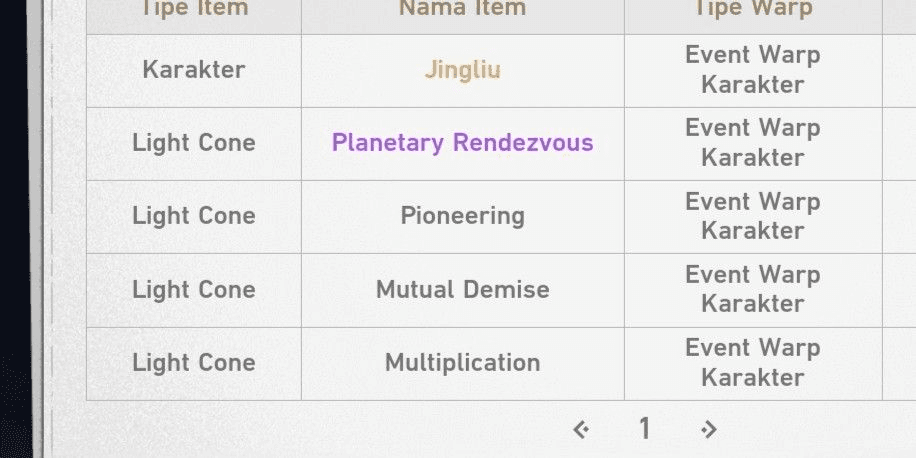Click Light Cone cell in Mutual Demise row
This screenshot has width=916, height=458.
[194, 290]
